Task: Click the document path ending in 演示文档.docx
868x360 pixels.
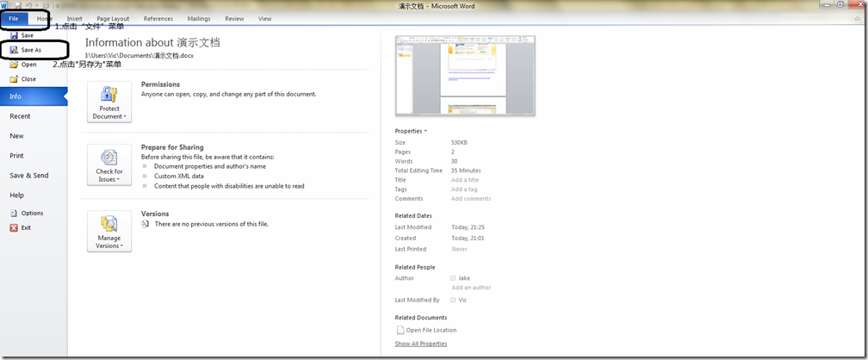Action: click(x=139, y=55)
